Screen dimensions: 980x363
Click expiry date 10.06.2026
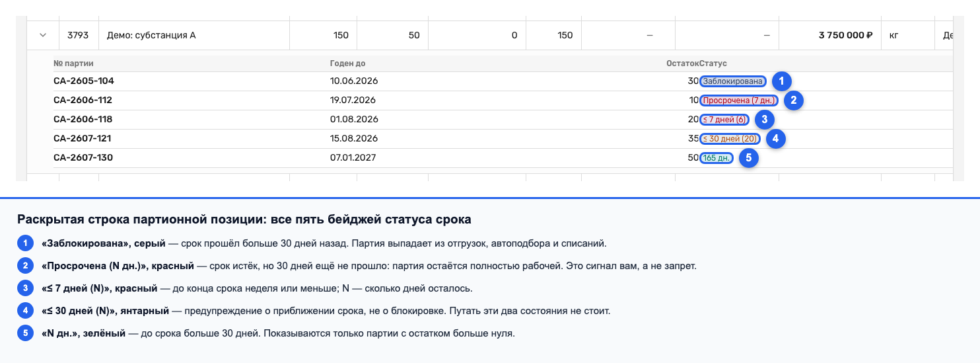tap(353, 81)
